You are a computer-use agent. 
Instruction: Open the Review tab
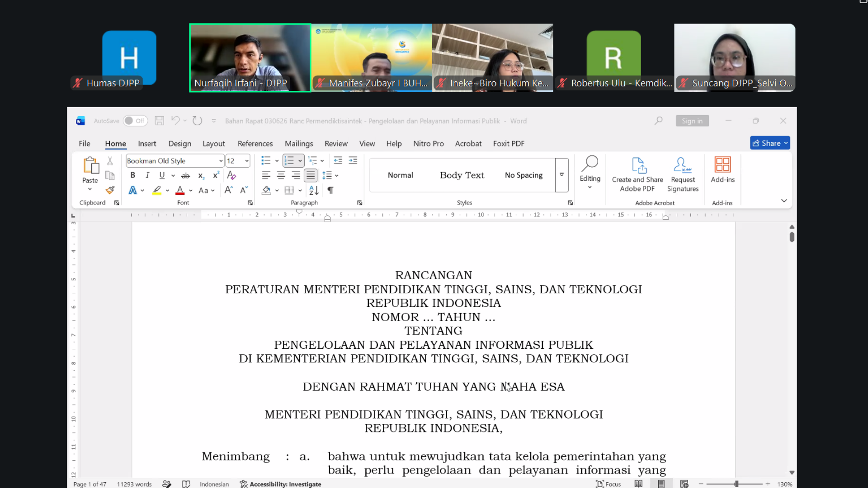[x=336, y=143]
